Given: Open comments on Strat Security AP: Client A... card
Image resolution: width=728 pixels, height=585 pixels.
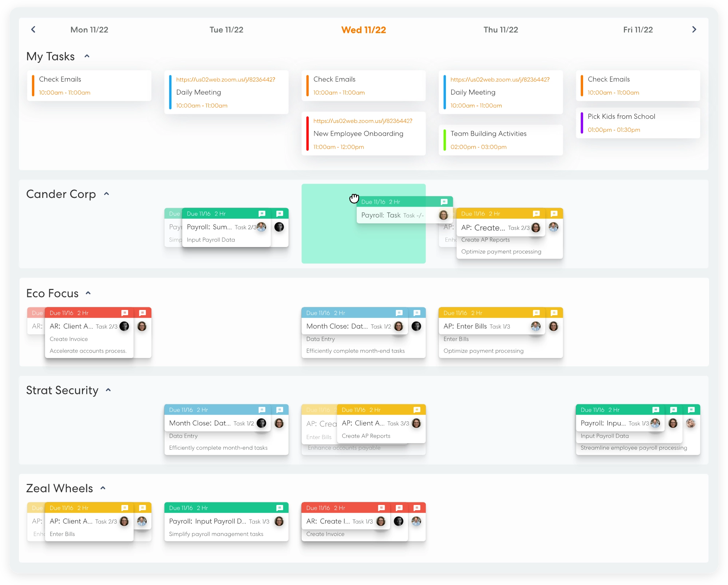Looking at the screenshot, I should coord(417,410).
